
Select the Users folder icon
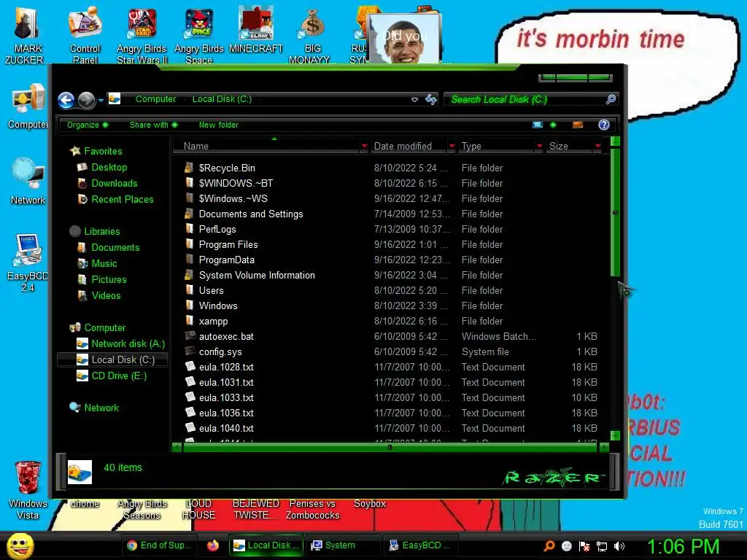190,290
